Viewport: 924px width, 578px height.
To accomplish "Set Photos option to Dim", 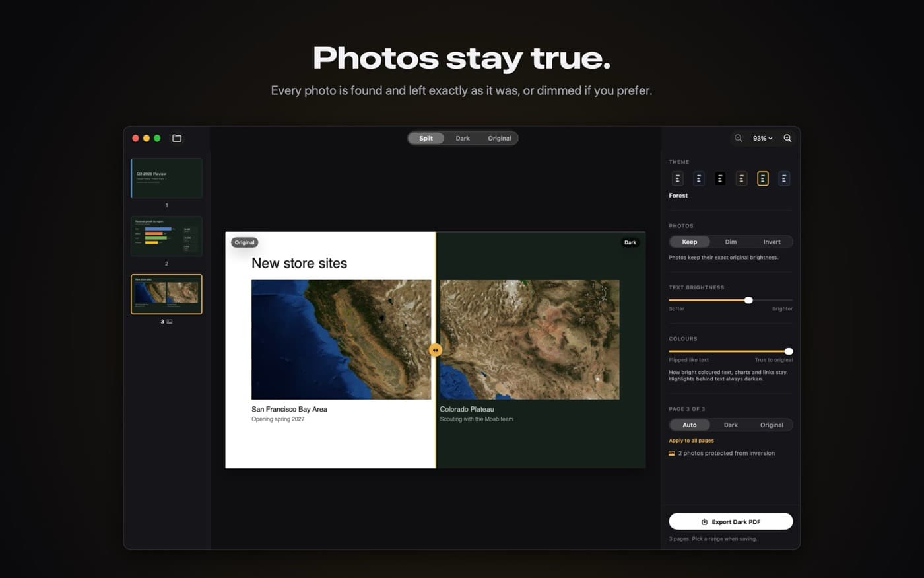I will tap(731, 242).
